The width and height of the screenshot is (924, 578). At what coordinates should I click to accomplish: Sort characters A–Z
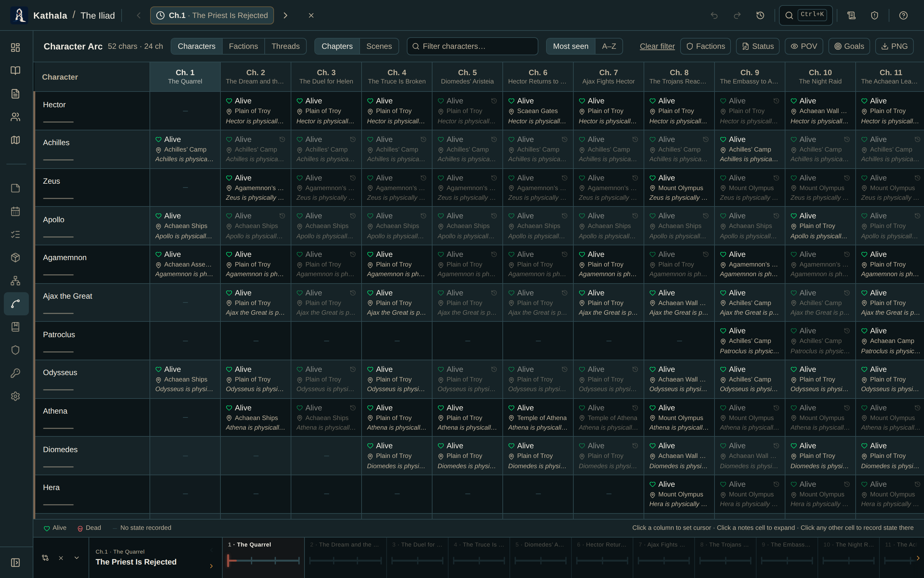pos(609,46)
